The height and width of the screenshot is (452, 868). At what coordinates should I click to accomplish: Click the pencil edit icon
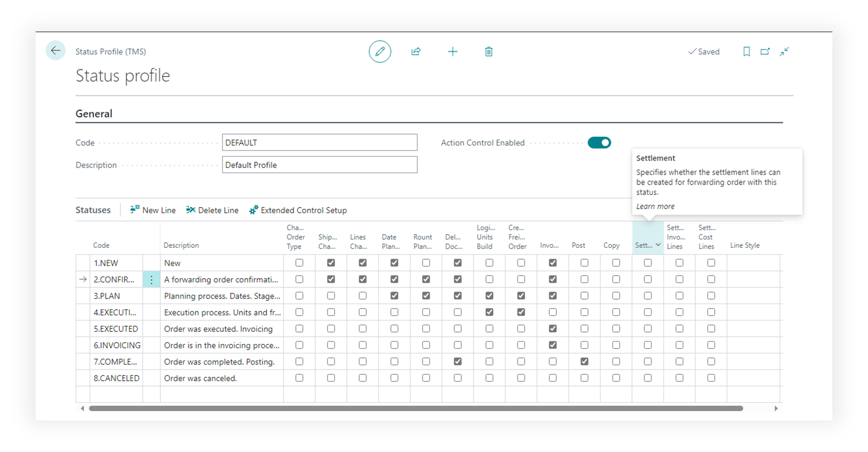tap(380, 51)
